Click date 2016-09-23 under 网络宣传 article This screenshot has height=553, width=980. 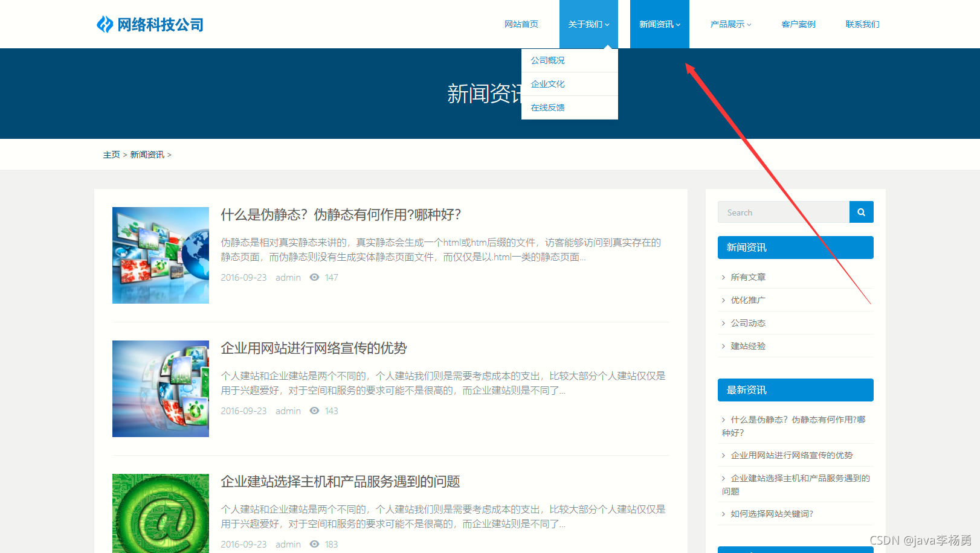tap(243, 411)
